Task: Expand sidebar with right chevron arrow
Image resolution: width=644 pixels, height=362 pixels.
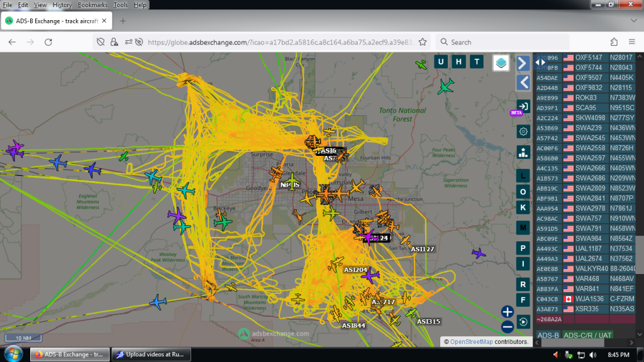Action: tap(523, 63)
